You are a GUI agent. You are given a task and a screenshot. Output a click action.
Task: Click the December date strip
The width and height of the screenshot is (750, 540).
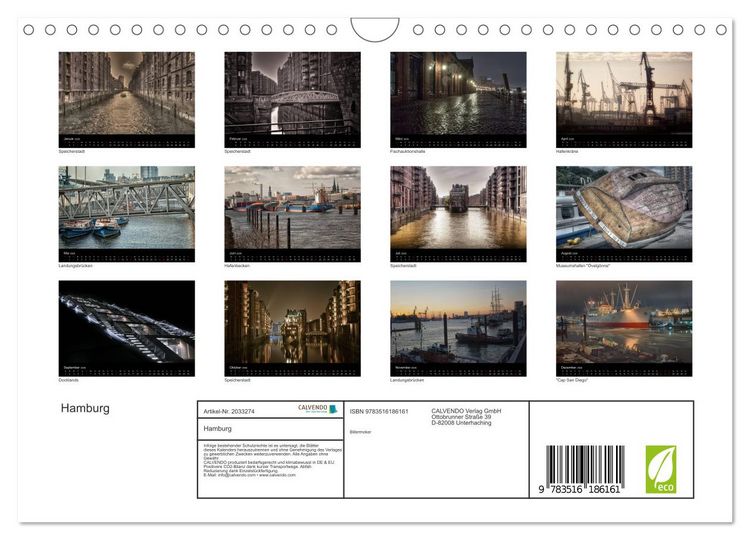[x=624, y=370]
